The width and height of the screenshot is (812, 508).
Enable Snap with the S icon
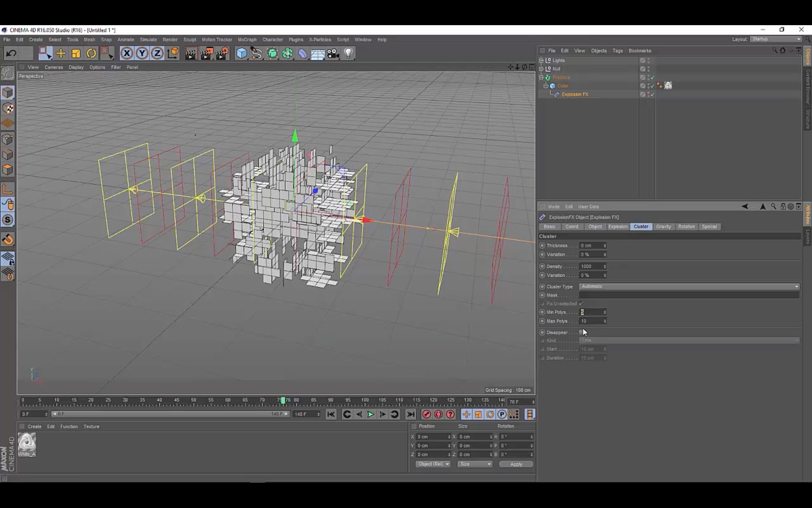tap(8, 220)
